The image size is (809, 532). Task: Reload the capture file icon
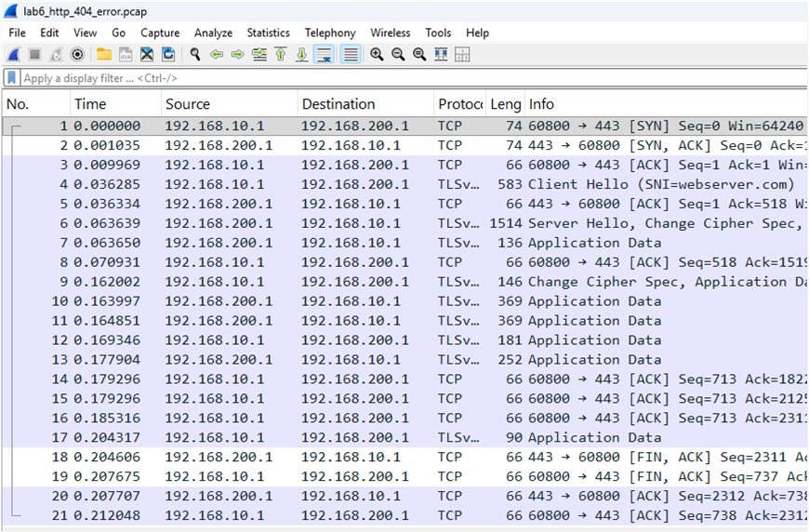[x=168, y=55]
